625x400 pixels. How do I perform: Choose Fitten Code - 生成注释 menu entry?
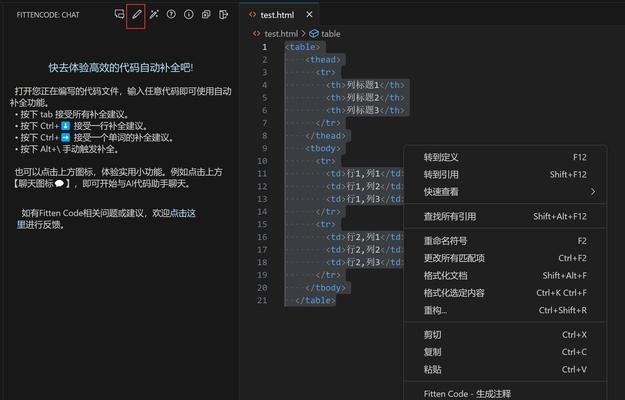point(505,394)
